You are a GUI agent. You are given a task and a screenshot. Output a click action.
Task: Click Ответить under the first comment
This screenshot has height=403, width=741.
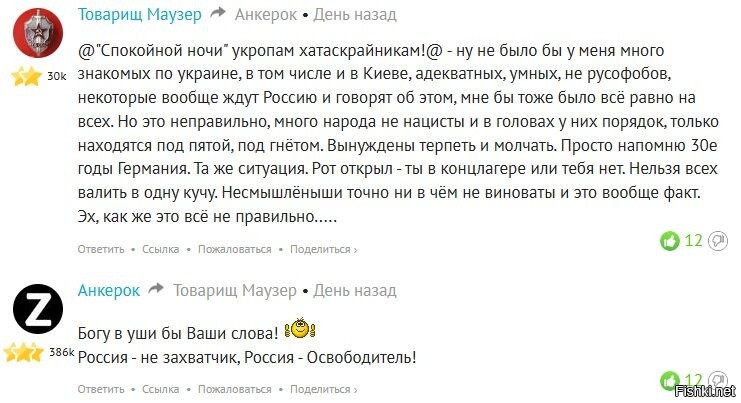coord(100,249)
